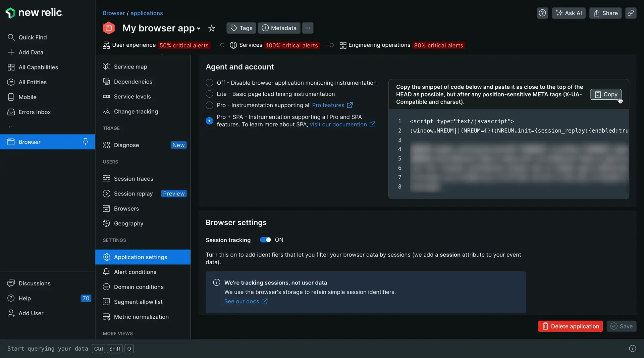Turn off the Session tracking toggle
Viewport: 644px width, 358px height.
[x=265, y=240]
